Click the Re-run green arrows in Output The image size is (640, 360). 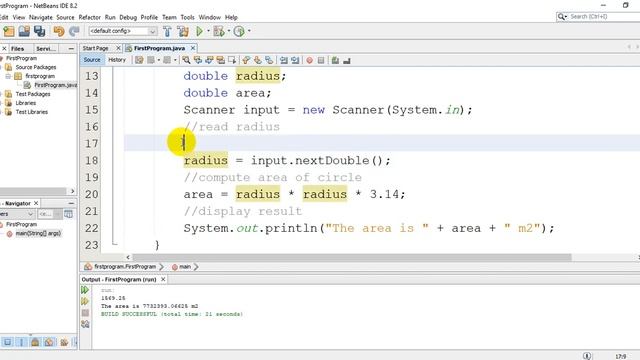(85, 290)
